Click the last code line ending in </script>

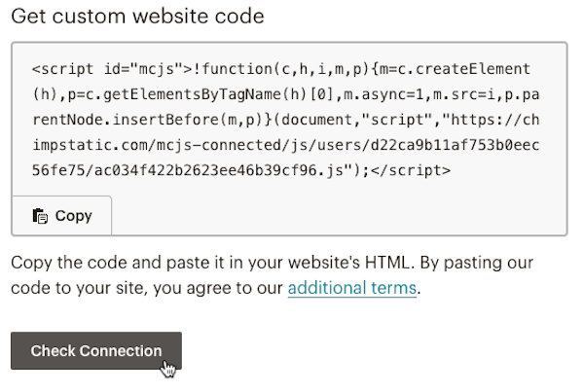coord(241,170)
